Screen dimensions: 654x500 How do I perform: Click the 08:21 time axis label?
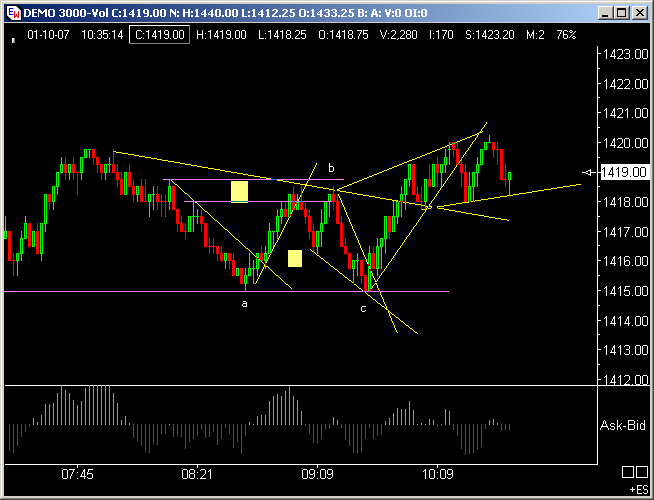pos(197,474)
